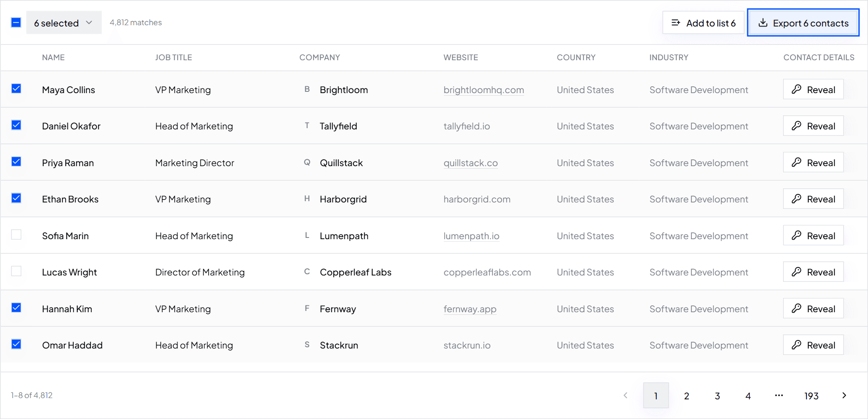Open the fernway.app website link
The width and height of the screenshot is (868, 419).
470,309
